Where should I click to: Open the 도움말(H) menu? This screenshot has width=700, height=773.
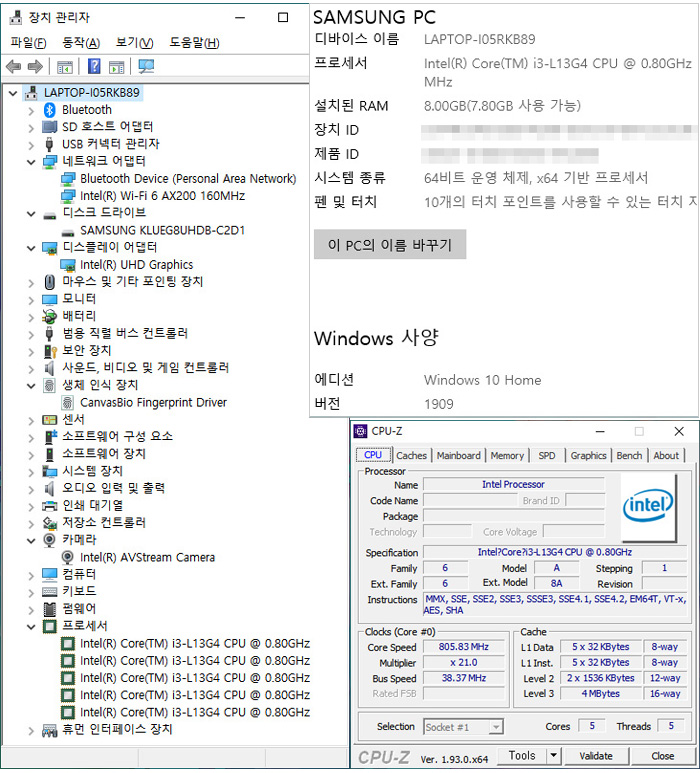click(x=194, y=43)
